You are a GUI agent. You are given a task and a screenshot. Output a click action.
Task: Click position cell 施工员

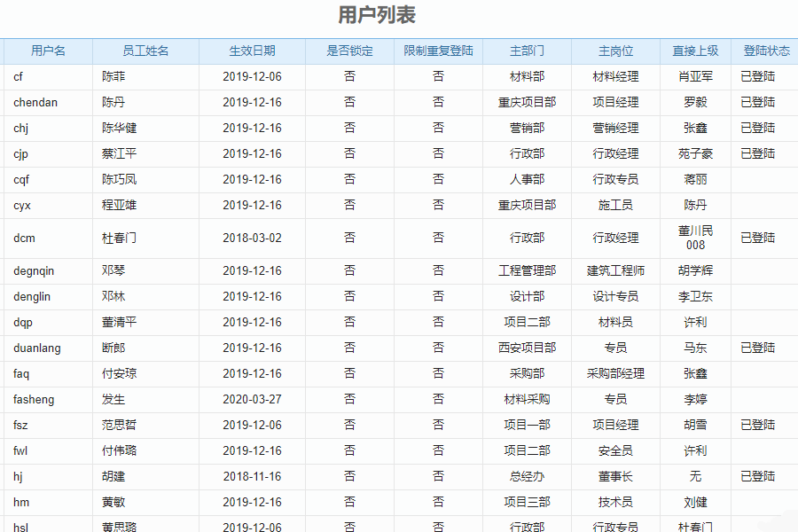pyautogui.click(x=616, y=205)
